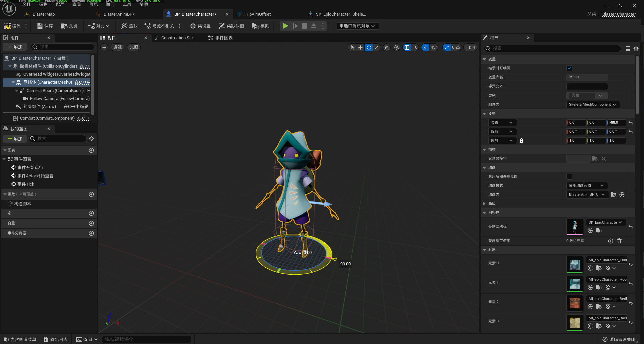
Task: Click the 浏览 browse icon
Action: click(x=69, y=26)
